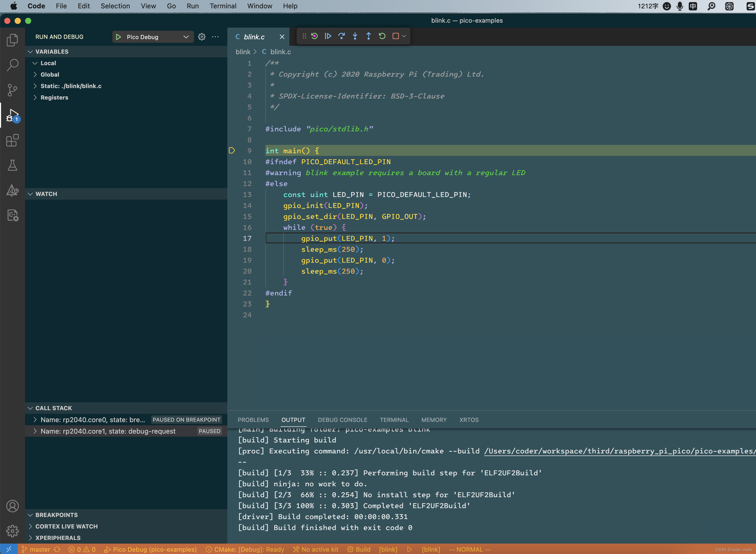
Task: Open the Terminal menu in the menu bar
Action: pos(223,6)
